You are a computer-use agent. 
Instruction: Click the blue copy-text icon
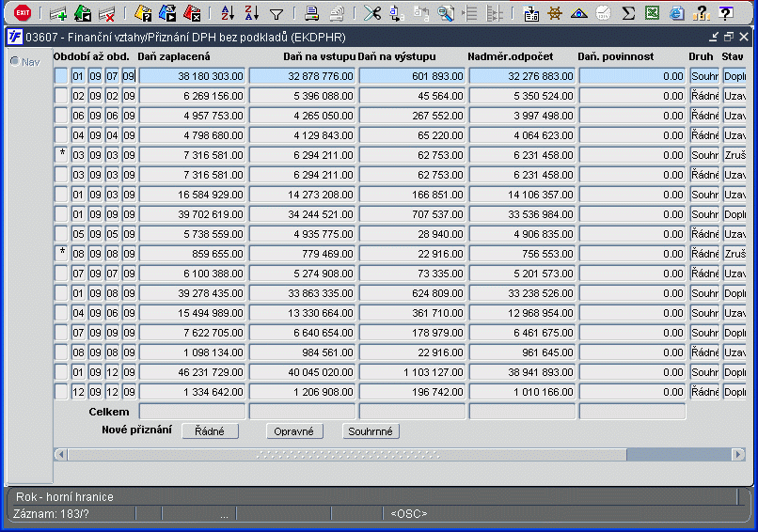[397, 13]
